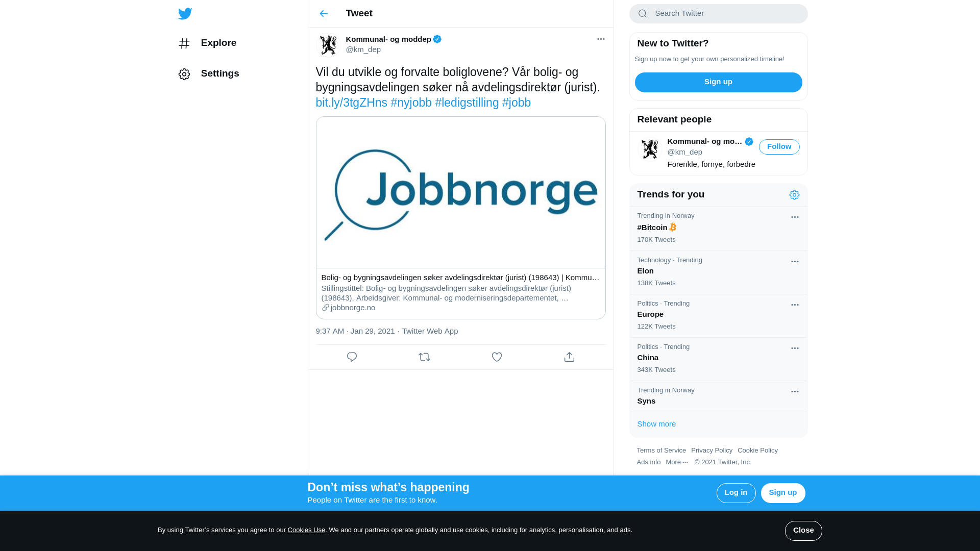Image resolution: width=980 pixels, height=551 pixels.
Task: Follow the Kommunal- og moddep account
Action: (779, 147)
